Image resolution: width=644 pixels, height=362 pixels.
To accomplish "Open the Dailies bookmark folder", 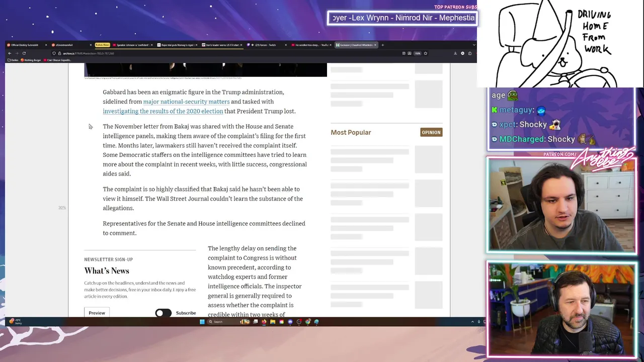I will (x=13, y=60).
